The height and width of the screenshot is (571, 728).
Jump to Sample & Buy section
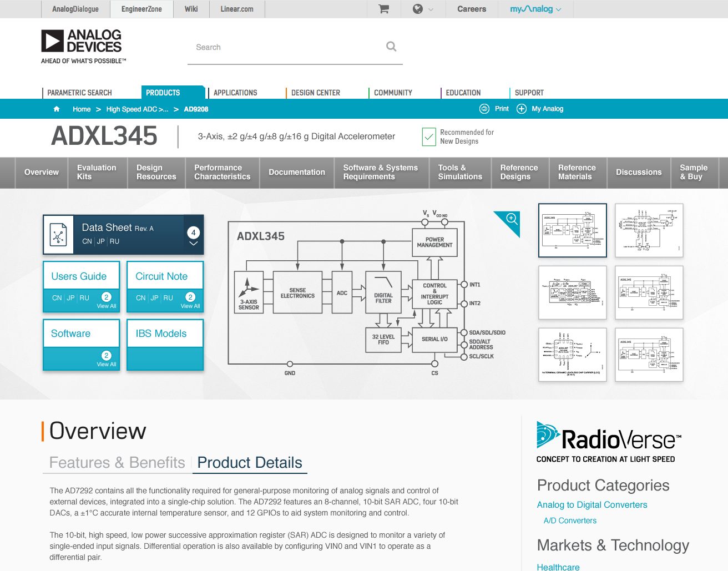click(x=694, y=173)
